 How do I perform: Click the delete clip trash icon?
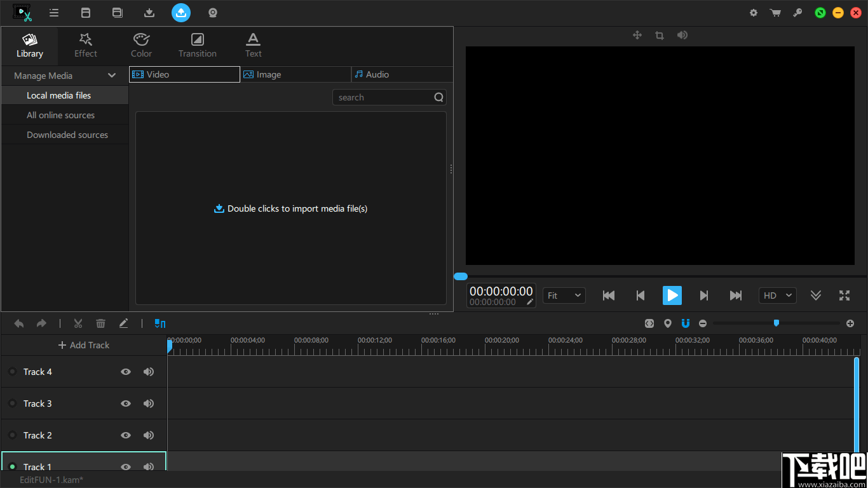(100, 323)
